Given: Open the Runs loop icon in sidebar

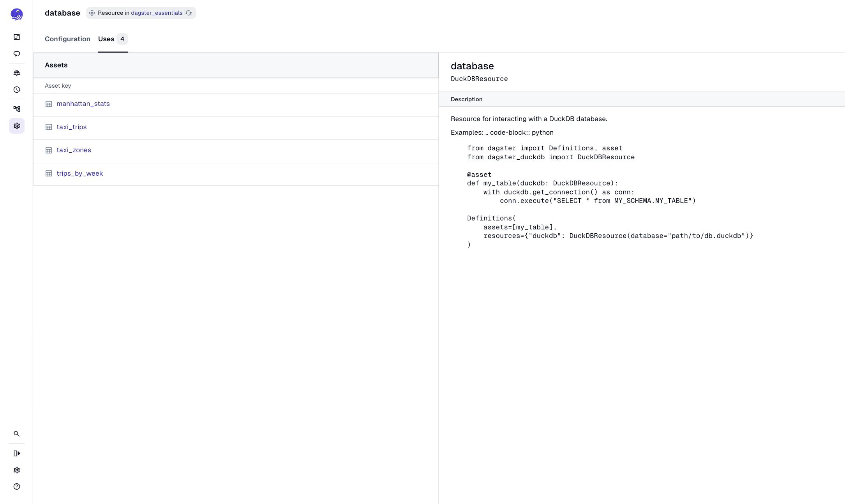Looking at the screenshot, I should click(16, 54).
